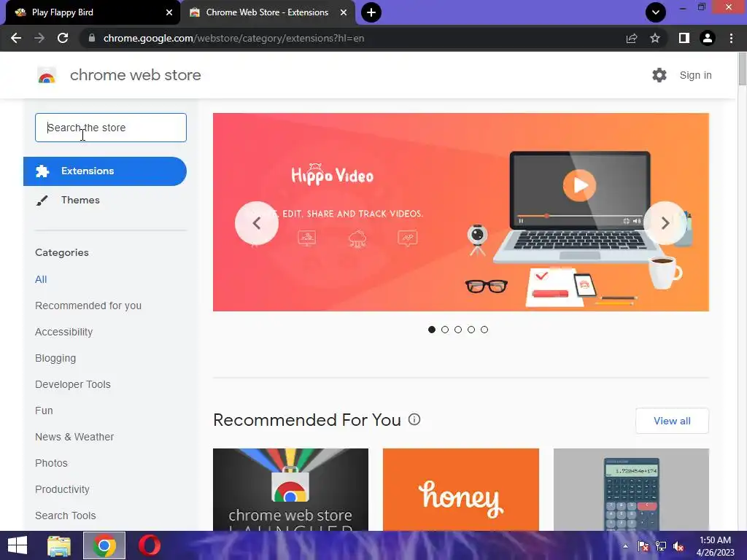Select the third carousel dot
747x560 pixels.
click(x=458, y=330)
